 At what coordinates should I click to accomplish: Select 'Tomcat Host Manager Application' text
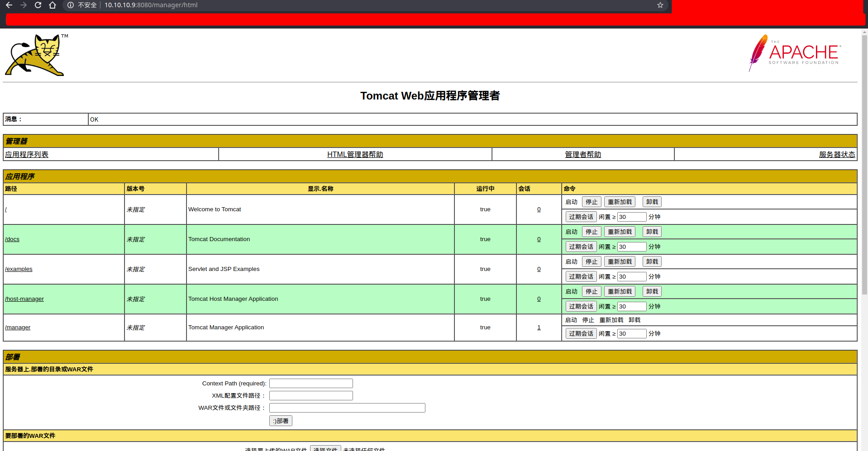[x=233, y=299]
